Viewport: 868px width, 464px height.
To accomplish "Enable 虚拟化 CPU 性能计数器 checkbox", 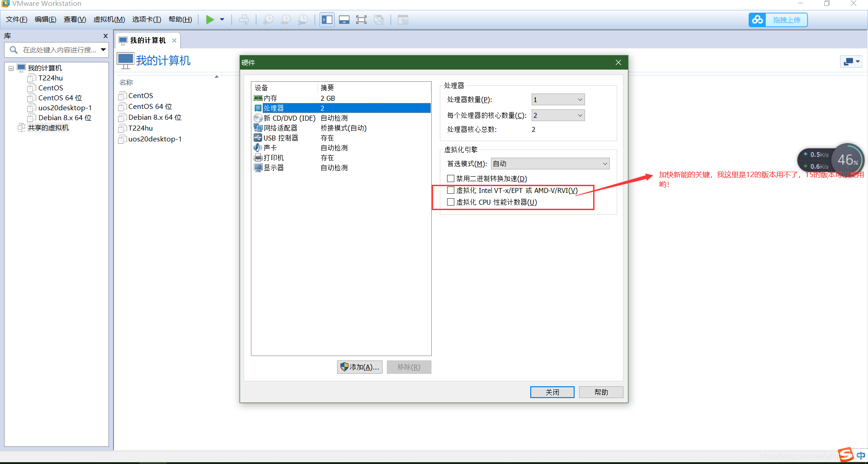I will 451,202.
